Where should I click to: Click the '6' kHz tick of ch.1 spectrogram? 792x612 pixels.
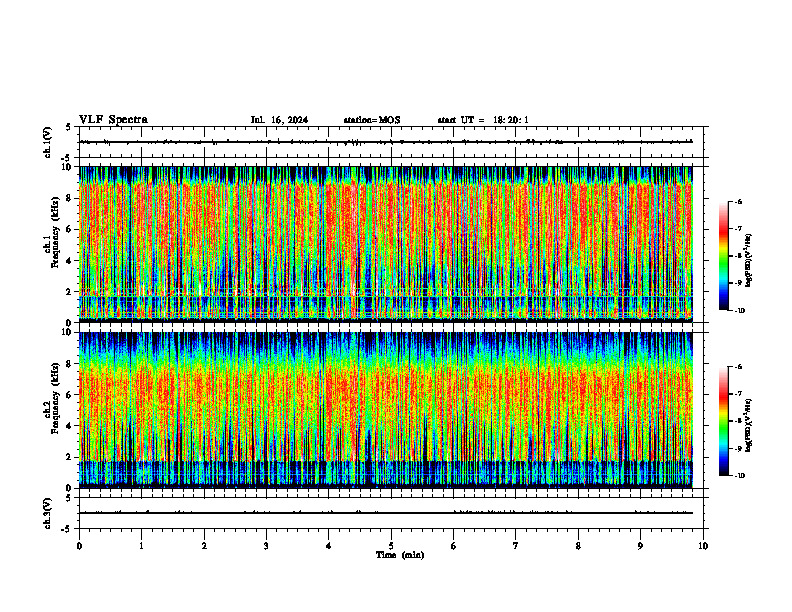point(70,230)
